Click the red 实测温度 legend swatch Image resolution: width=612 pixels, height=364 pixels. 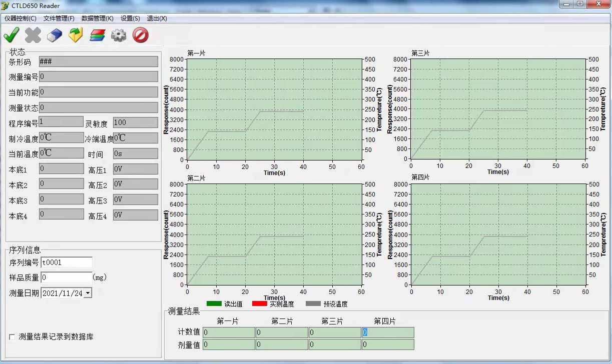(x=260, y=303)
